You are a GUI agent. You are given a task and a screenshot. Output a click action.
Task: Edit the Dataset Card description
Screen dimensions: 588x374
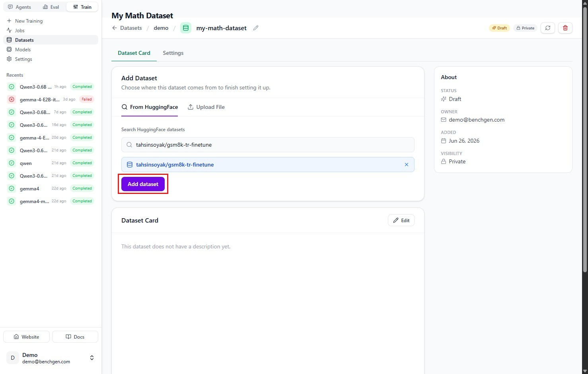(x=401, y=220)
